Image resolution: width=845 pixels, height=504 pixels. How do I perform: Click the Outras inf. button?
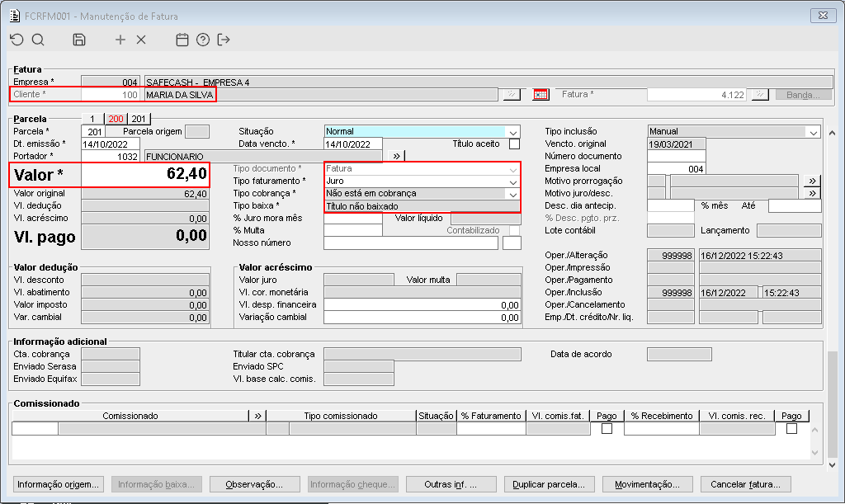click(451, 484)
